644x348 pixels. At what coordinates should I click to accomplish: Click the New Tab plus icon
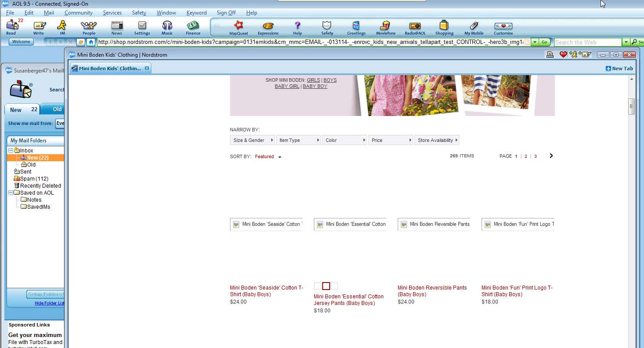tap(608, 69)
